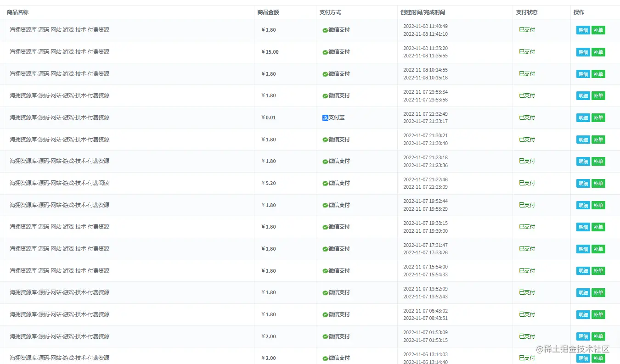The image size is (620, 364).
Task: Click WeChat Pay icon in order created 2022-11-08 11:40:49
Action: [325, 30]
